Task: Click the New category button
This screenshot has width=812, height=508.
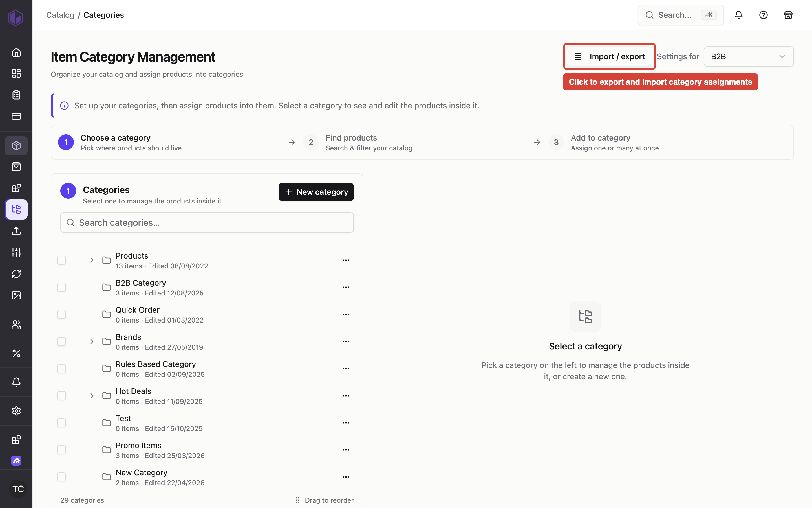Action: (316, 192)
